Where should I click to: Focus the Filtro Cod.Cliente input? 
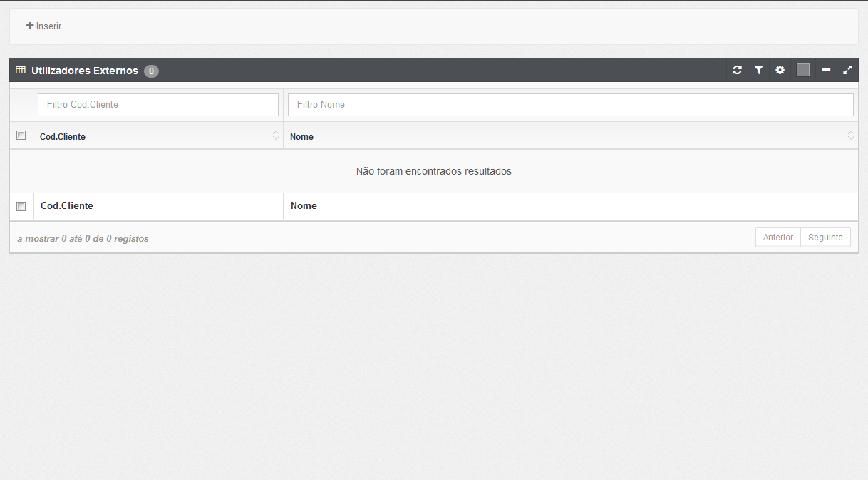[x=158, y=105]
